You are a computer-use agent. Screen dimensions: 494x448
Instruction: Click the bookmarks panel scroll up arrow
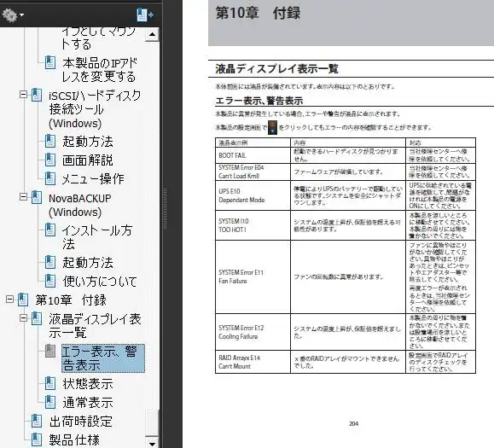click(x=152, y=34)
